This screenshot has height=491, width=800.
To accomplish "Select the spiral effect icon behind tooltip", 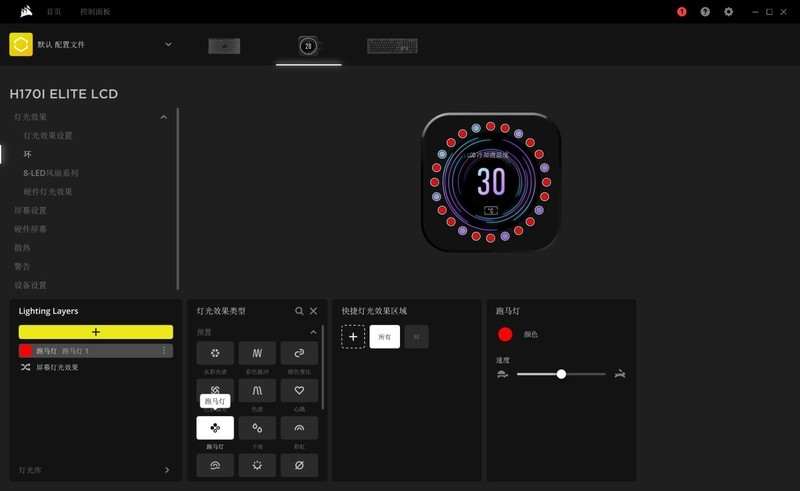I will click(215, 388).
